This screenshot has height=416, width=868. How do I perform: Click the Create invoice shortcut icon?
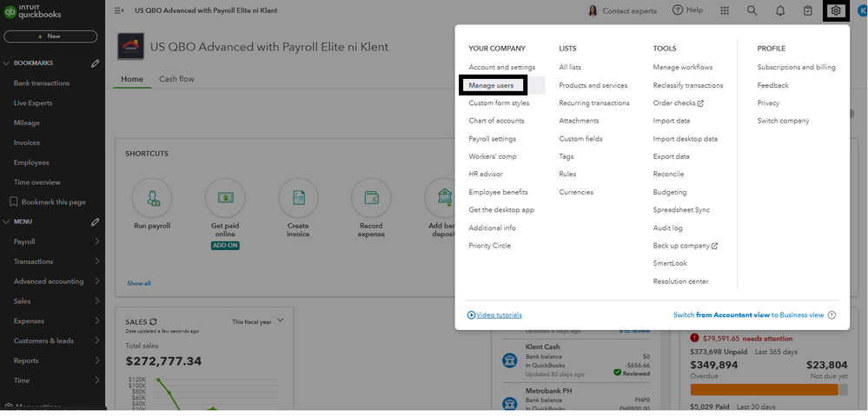(298, 197)
